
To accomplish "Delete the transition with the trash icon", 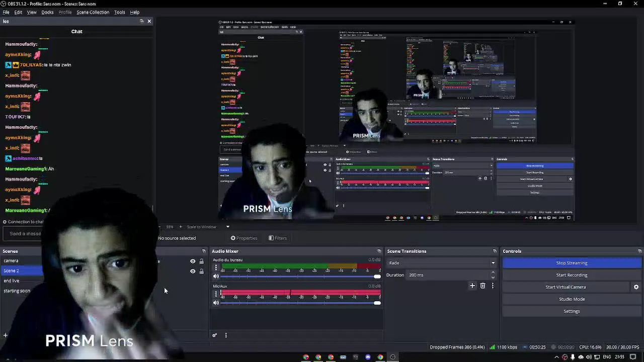I will coord(482,286).
